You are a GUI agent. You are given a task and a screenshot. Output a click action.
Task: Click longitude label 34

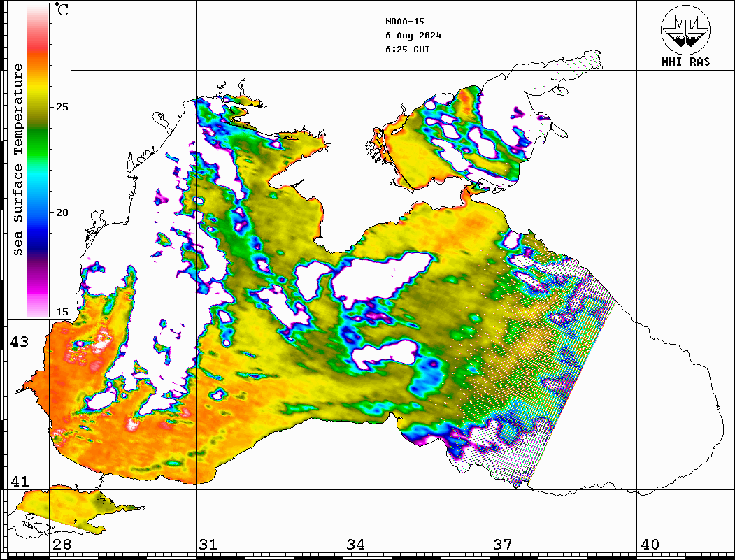pos(356,544)
